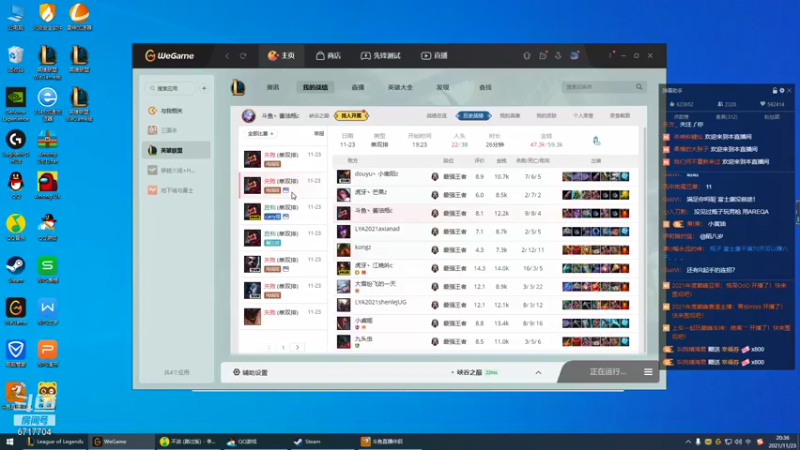The width and height of the screenshot is (800, 450).
Task: Select the 历史战绩 pill tab
Action: (473, 116)
